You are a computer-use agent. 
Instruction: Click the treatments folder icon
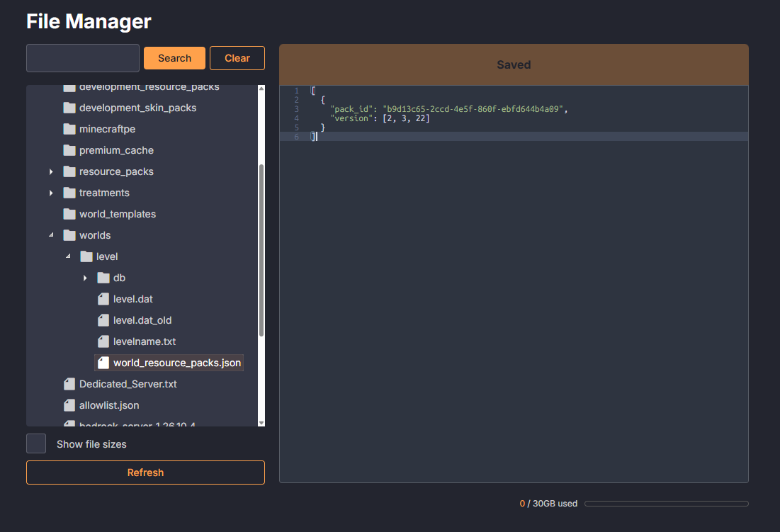click(x=69, y=193)
